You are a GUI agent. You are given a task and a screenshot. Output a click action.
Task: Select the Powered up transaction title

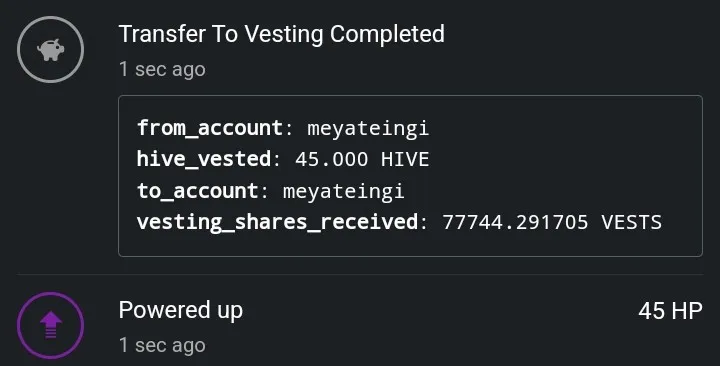point(180,310)
